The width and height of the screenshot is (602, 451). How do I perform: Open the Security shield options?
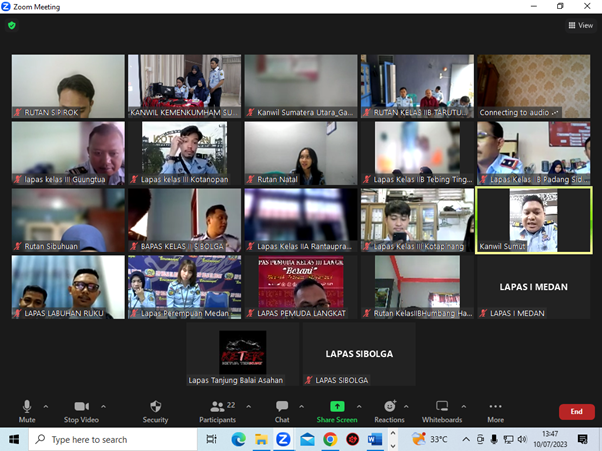[x=155, y=407]
